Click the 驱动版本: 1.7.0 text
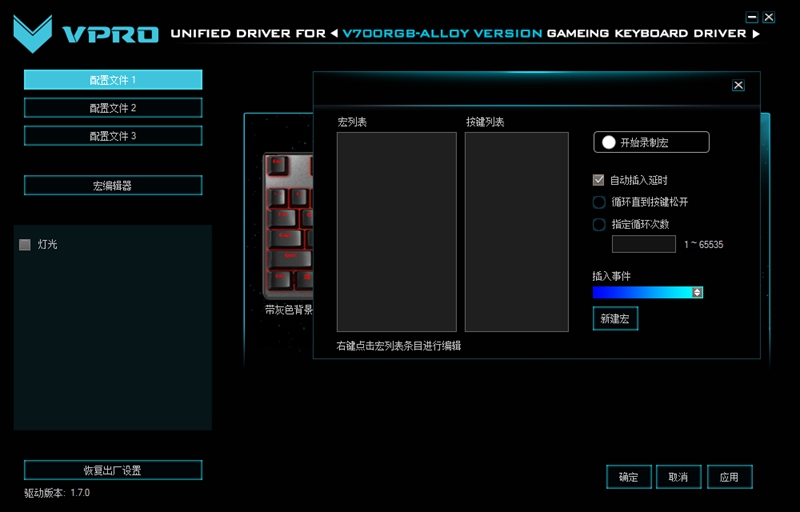The image size is (800, 512). [x=57, y=493]
